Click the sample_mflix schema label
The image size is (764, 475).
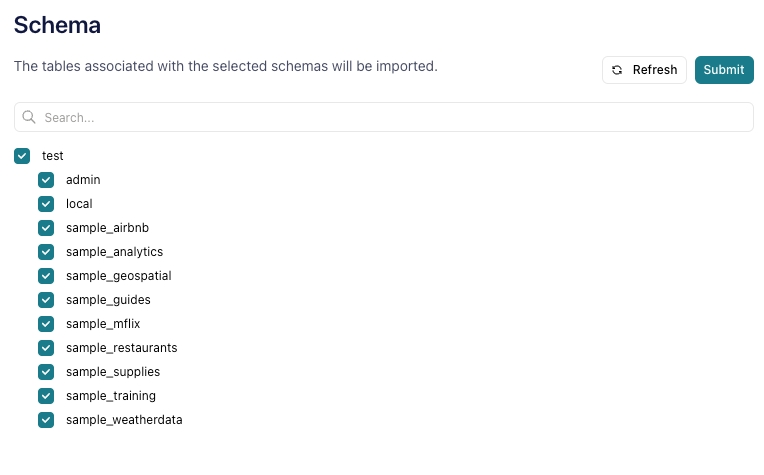tap(99, 324)
